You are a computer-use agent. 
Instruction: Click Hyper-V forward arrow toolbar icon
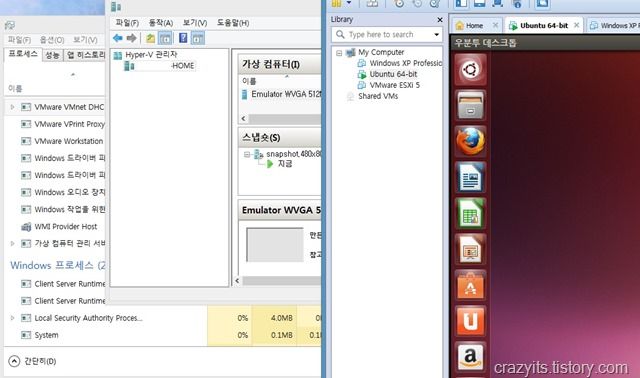tap(131, 38)
